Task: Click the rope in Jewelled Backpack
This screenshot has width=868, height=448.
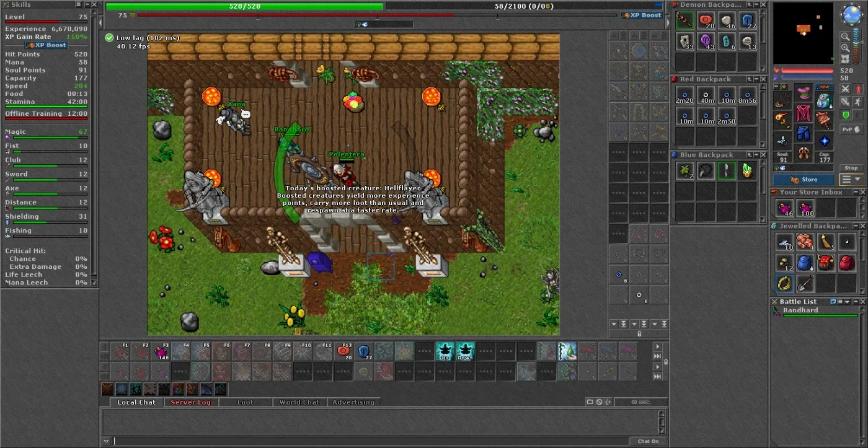Action: coord(784,283)
